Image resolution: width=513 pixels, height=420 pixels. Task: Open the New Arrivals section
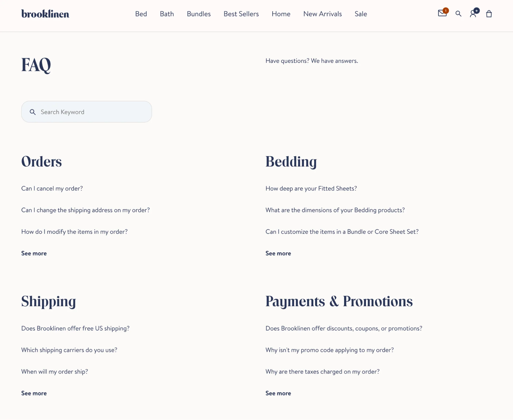(322, 14)
